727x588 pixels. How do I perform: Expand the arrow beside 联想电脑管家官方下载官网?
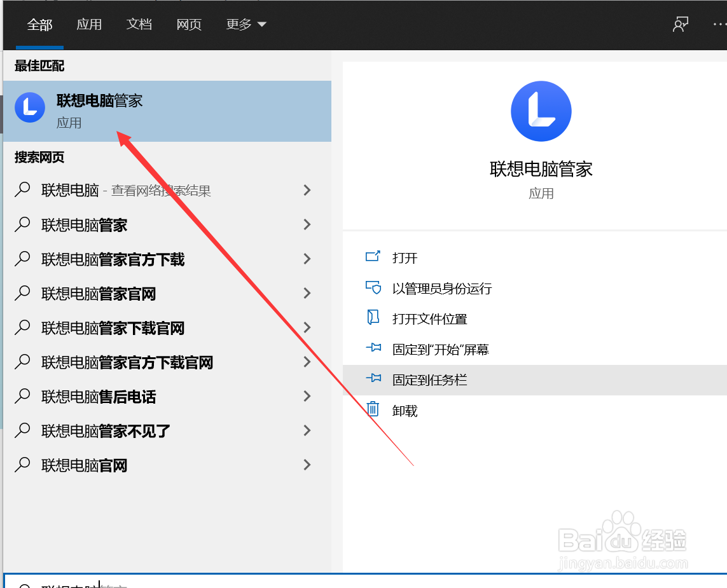[307, 362]
